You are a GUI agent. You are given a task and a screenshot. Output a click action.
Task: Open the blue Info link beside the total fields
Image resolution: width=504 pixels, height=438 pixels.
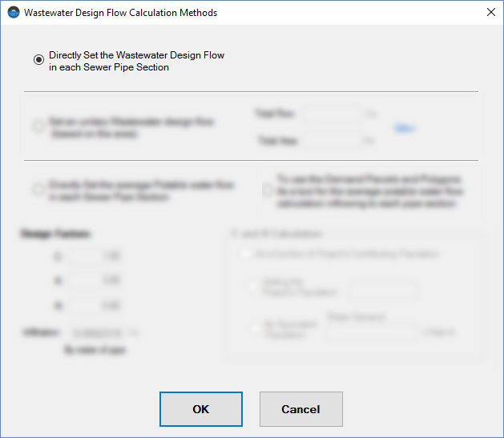tap(405, 127)
